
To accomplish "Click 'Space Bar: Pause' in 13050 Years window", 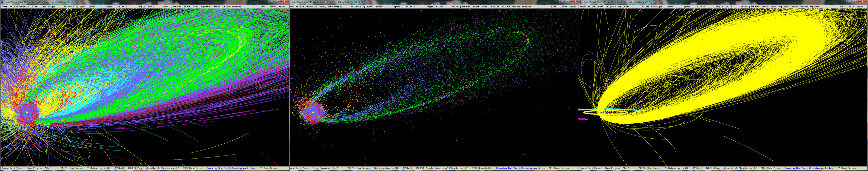I will click(12, 168).
